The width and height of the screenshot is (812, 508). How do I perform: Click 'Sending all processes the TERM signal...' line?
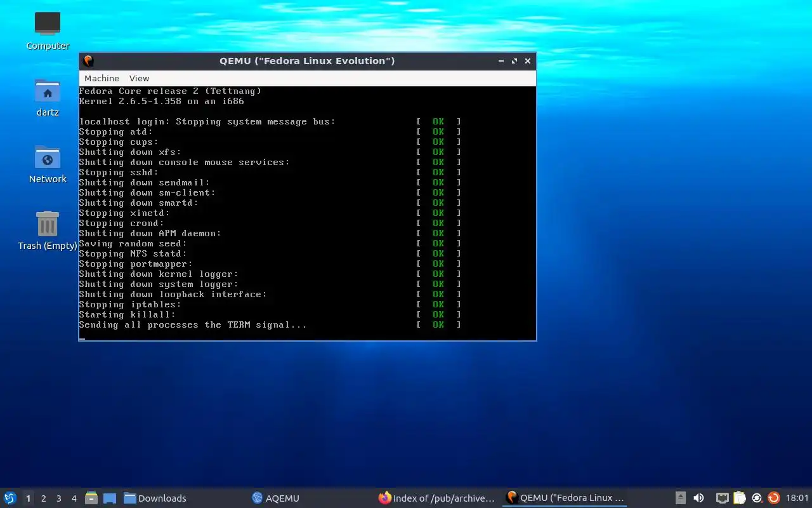coord(193,324)
